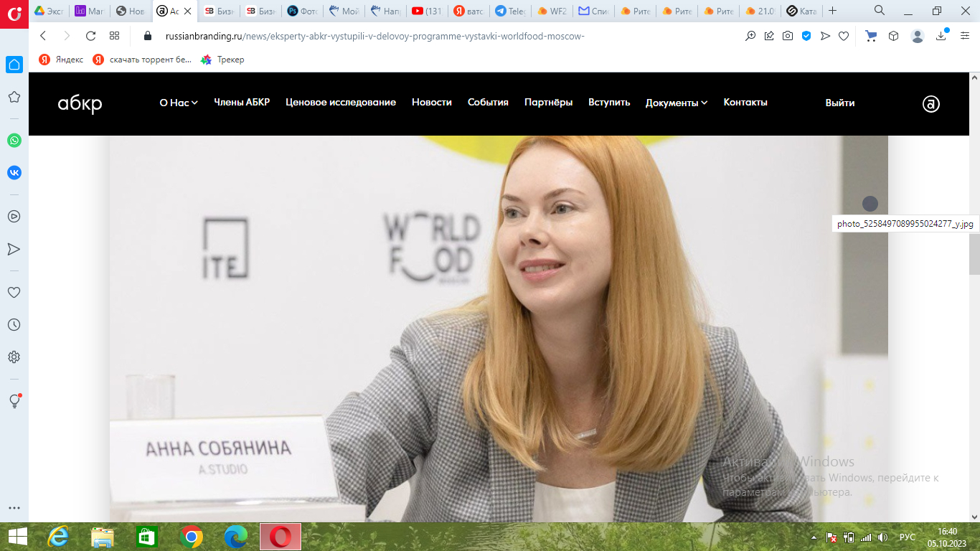Click the round АБКР logo icon at right
This screenshot has width=980, height=551.
point(930,104)
